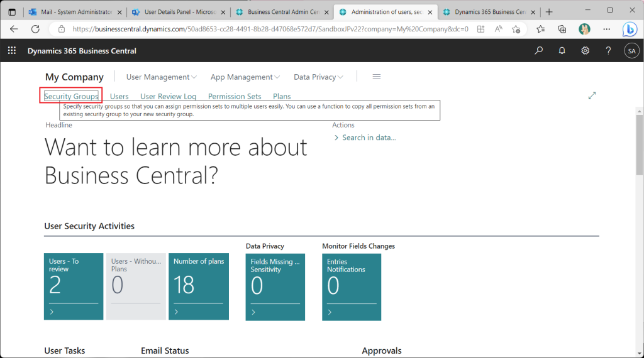Close the Mail - System Administrator tab

tap(119, 13)
